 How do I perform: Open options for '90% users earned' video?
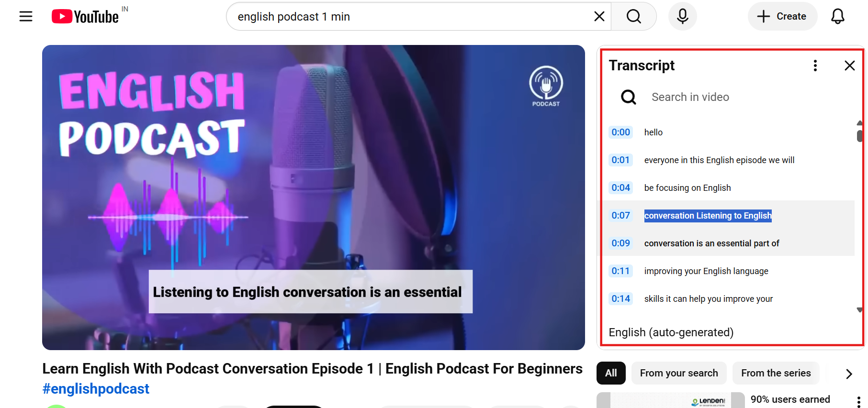click(x=859, y=402)
